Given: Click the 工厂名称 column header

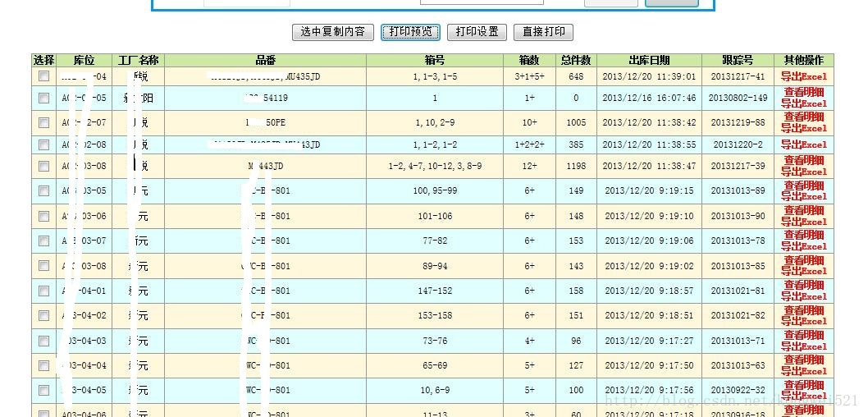Looking at the screenshot, I should point(139,61).
